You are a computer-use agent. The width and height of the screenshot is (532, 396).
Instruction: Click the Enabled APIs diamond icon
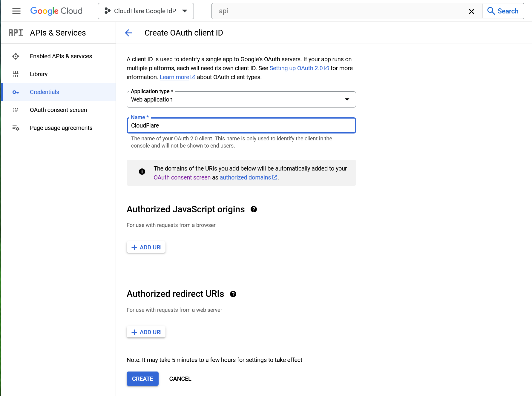16,56
